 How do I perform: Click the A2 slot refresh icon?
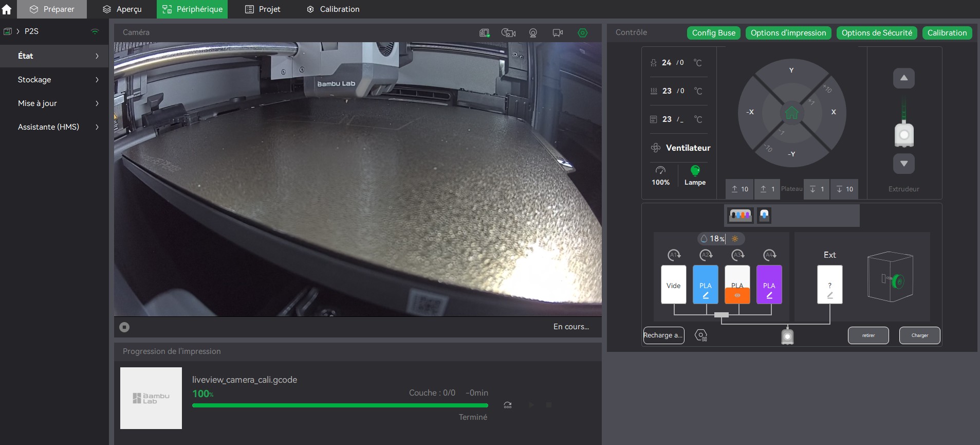click(706, 255)
